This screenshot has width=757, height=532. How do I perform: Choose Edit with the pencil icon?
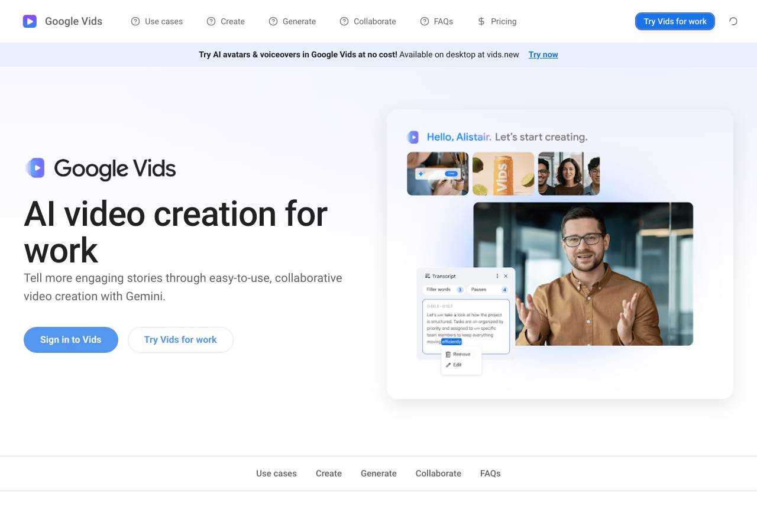coord(454,365)
